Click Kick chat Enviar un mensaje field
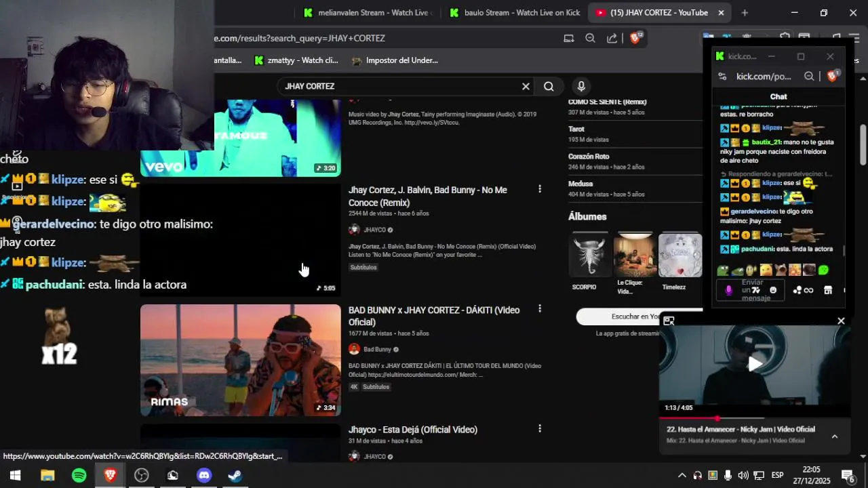The height and width of the screenshot is (488, 868). pos(752,290)
